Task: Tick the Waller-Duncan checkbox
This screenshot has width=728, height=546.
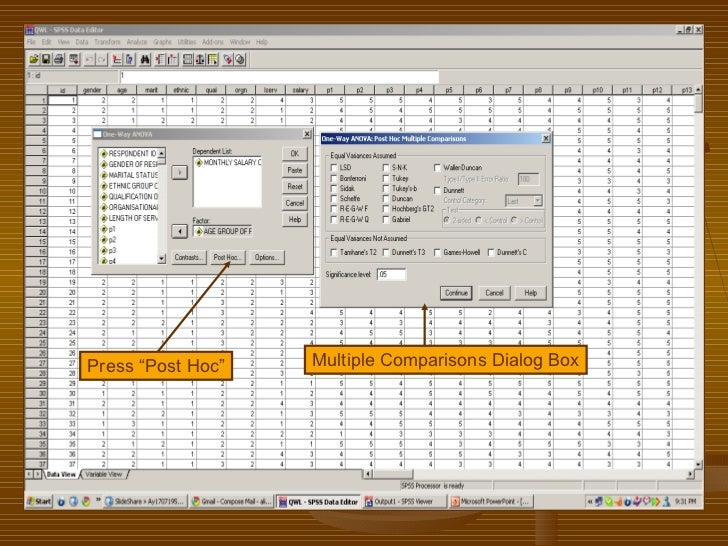Action: [x=437, y=168]
